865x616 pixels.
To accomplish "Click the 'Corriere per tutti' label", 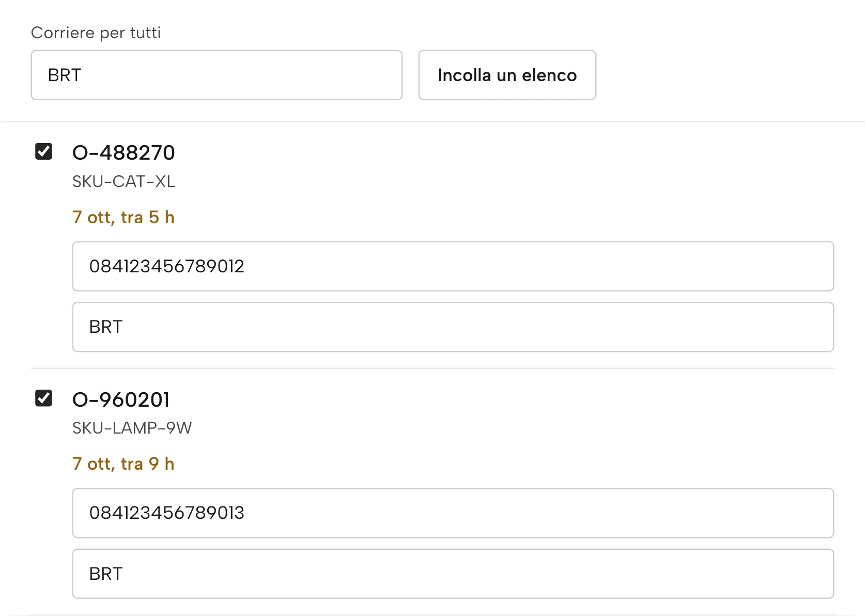I will pyautogui.click(x=96, y=33).
